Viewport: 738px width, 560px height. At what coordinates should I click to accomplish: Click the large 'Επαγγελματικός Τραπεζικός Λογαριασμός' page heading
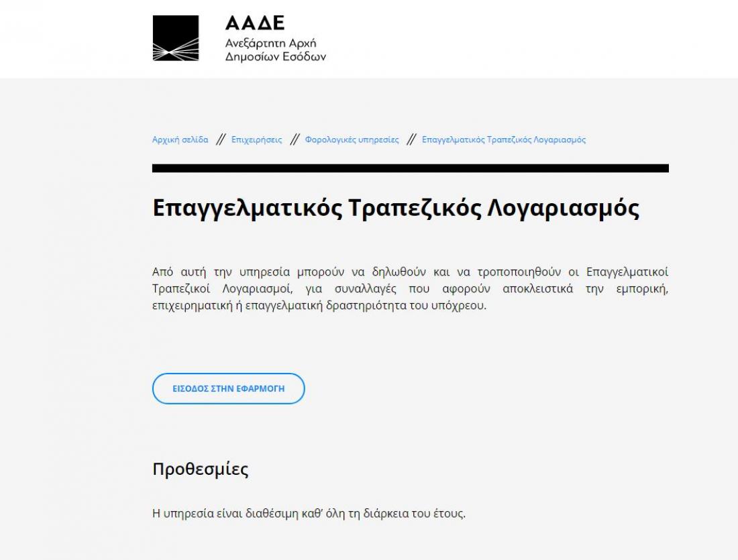pos(396,208)
